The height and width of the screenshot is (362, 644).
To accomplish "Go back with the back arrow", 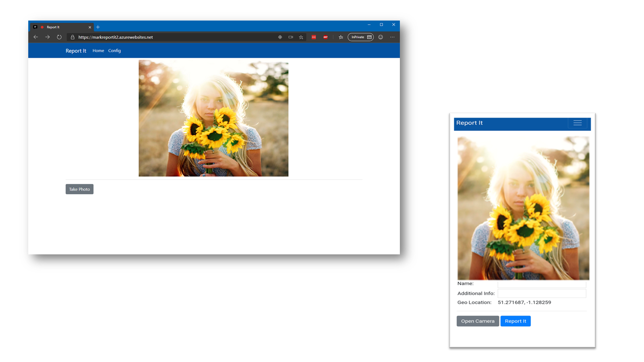I will click(x=36, y=37).
